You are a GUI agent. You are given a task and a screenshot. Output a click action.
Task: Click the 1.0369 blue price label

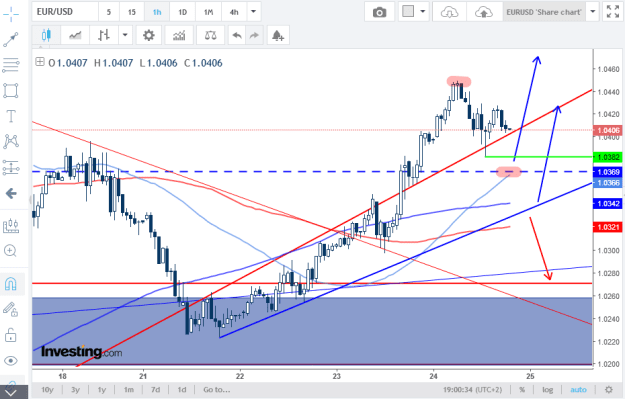(x=608, y=172)
